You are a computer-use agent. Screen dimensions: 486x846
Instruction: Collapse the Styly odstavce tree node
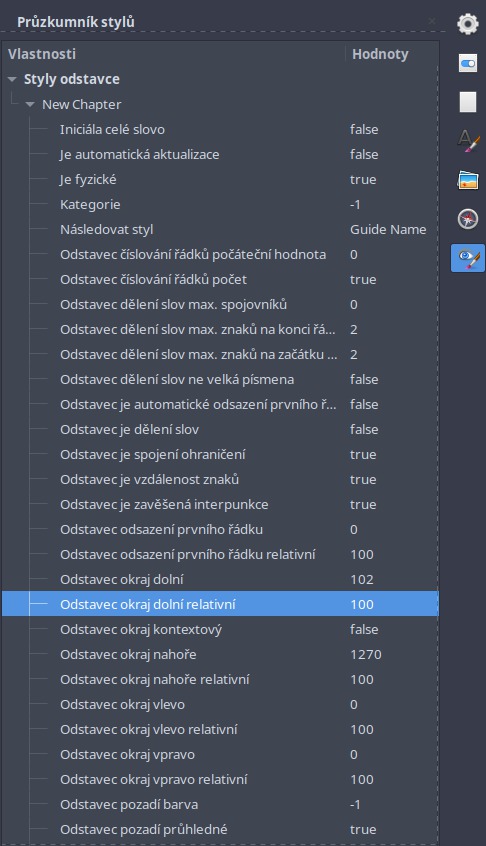pos(12,79)
